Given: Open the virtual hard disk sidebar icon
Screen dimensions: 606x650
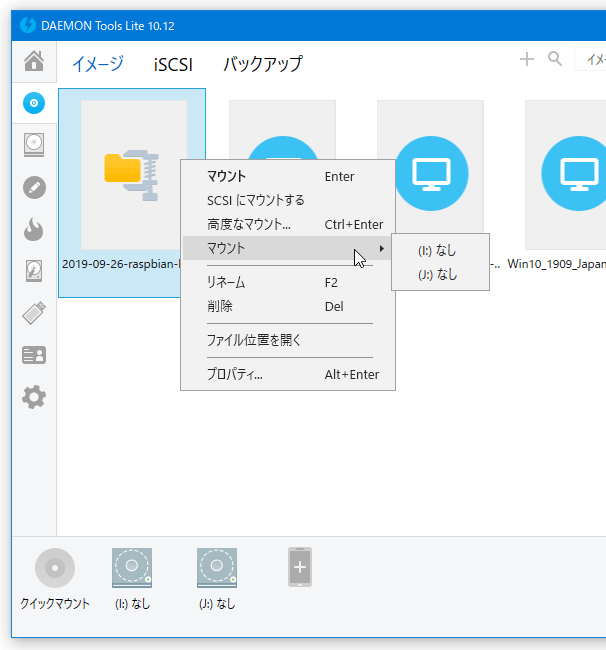Looking at the screenshot, I should click(34, 271).
